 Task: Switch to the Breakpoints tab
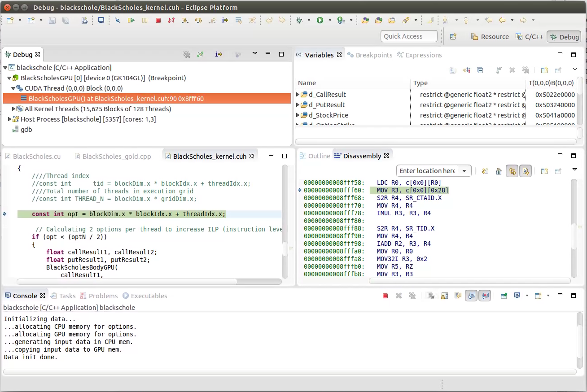pyautogui.click(x=373, y=55)
